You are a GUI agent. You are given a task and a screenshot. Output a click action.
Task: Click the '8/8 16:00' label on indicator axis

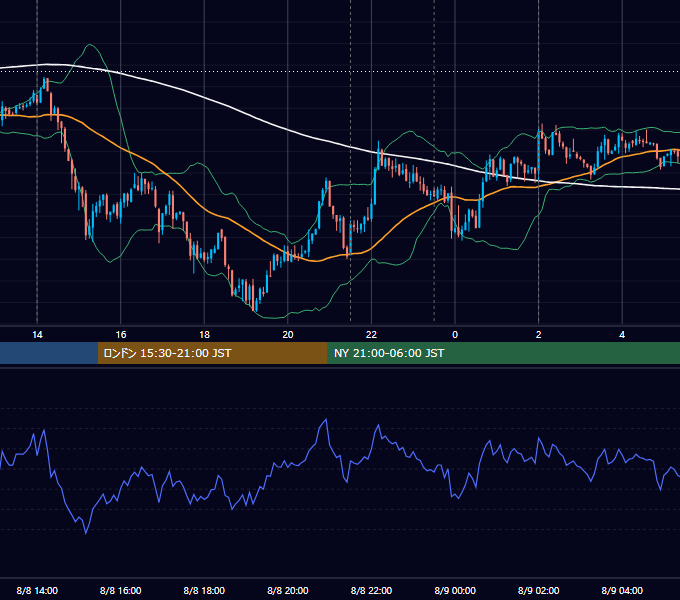pos(121,590)
